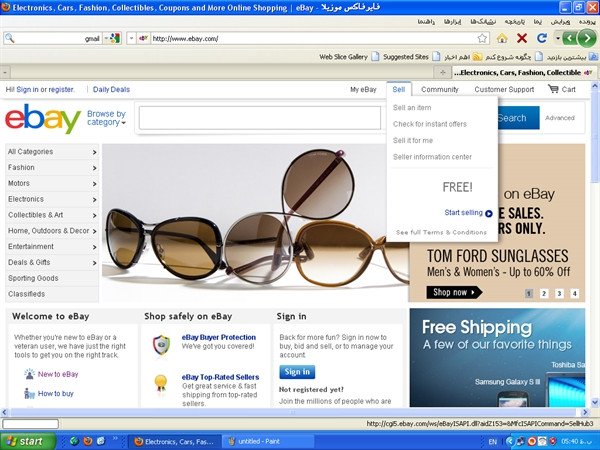The width and height of the screenshot is (600, 450).
Task: Click the Daily Deals link
Action: point(111,90)
